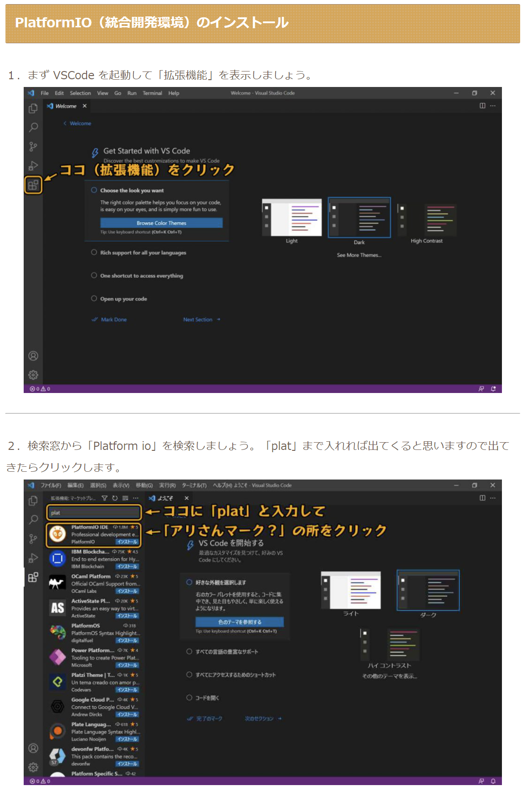This screenshot has height=791, width=532.
Task: Open Explorer in the Japanese VS Code activity bar
Action: click(33, 501)
